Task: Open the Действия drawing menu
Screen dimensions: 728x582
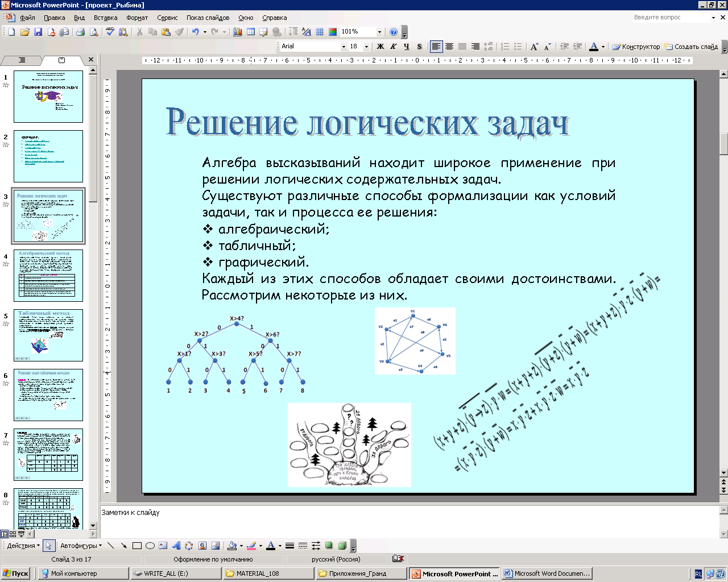Action: pyautogui.click(x=23, y=546)
